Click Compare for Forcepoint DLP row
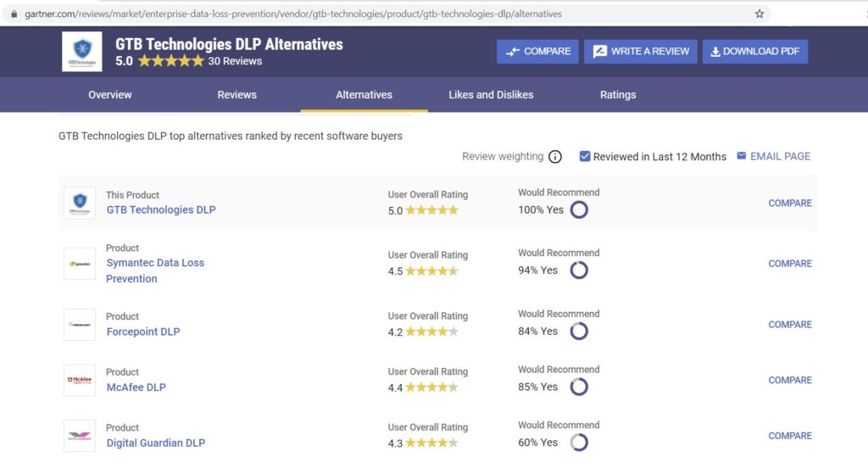The width and height of the screenshot is (868, 468). tap(790, 325)
